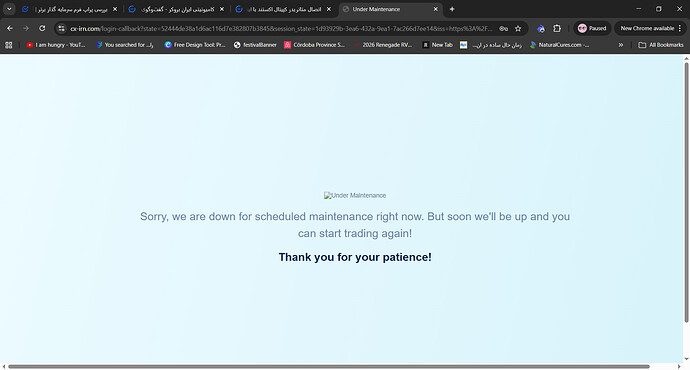
Task: Bookmark this page with star icon
Action: (518, 29)
